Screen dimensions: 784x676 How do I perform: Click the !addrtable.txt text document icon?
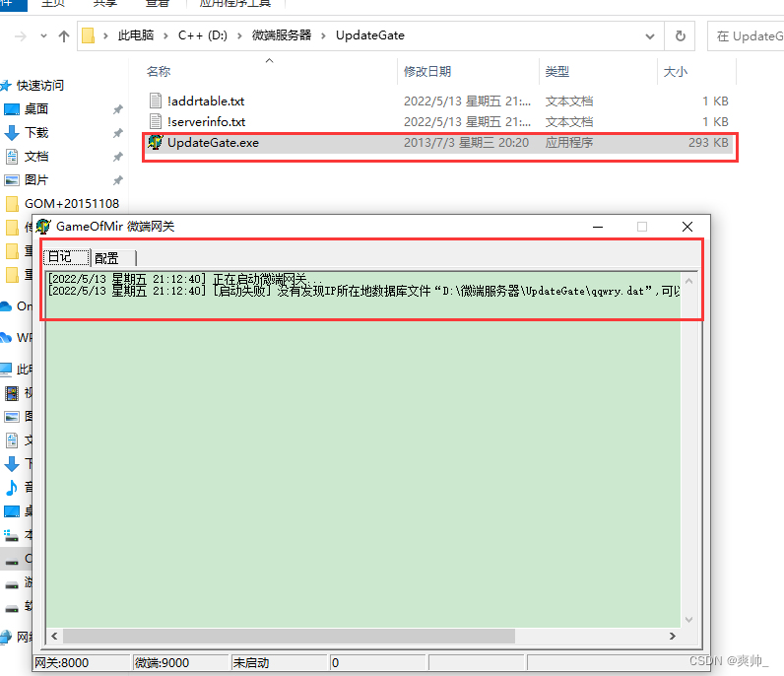(156, 101)
